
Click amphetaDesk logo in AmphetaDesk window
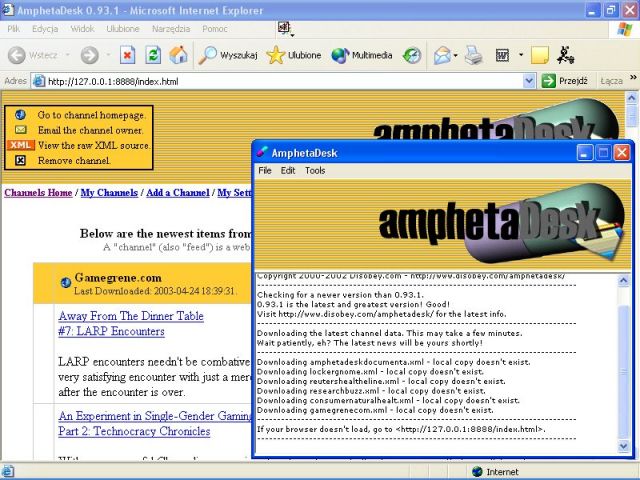(501, 222)
